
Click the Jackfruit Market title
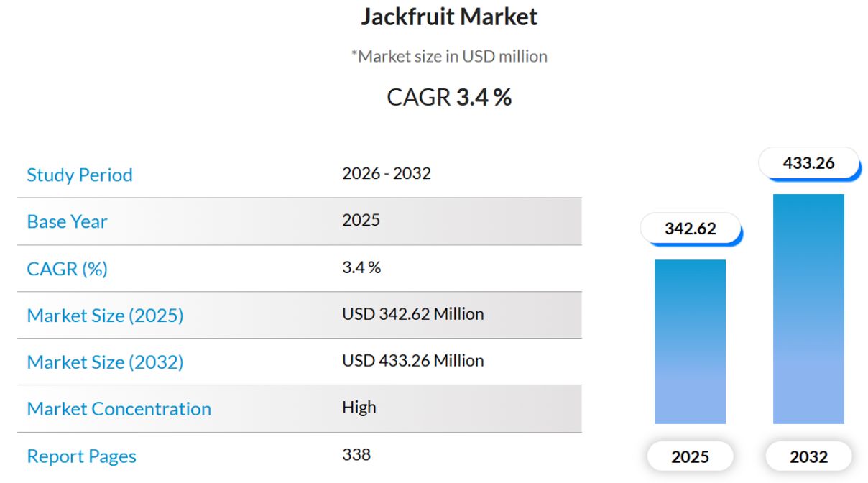(x=449, y=17)
